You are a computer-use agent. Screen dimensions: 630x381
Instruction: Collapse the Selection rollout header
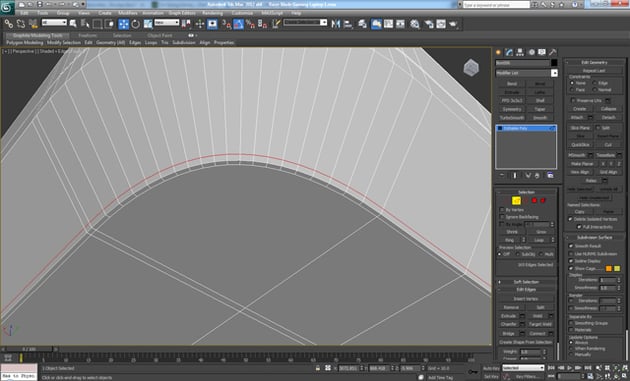pyautogui.click(x=526, y=192)
